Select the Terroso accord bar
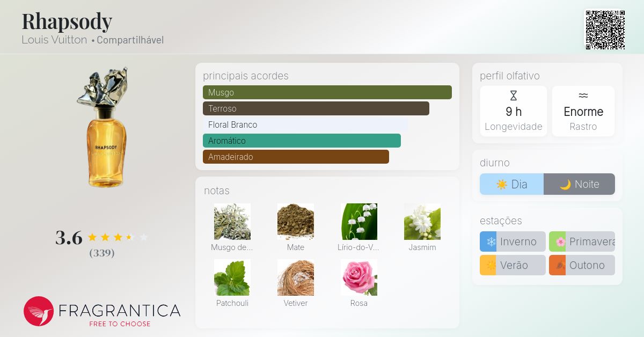 tap(316, 108)
